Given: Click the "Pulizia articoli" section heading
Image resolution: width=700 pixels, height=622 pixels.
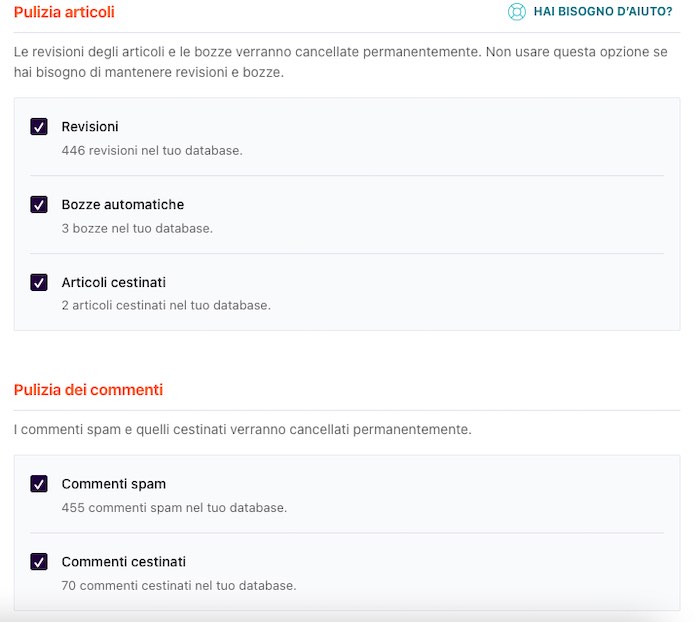Looking at the screenshot, I should (x=64, y=13).
